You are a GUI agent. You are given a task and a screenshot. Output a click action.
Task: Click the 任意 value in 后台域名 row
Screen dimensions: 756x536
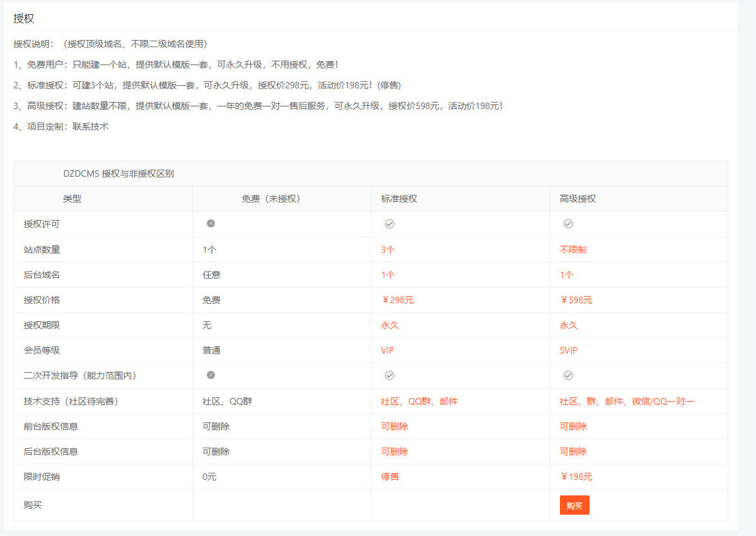click(212, 275)
